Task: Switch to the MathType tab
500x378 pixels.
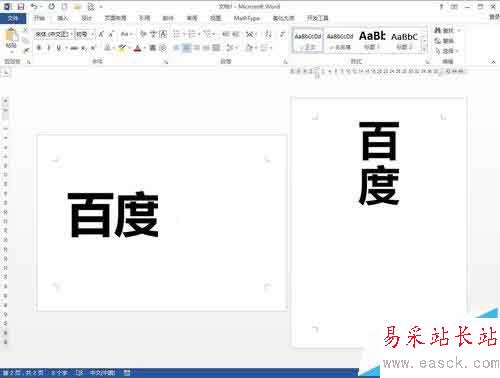Action: pos(247,18)
